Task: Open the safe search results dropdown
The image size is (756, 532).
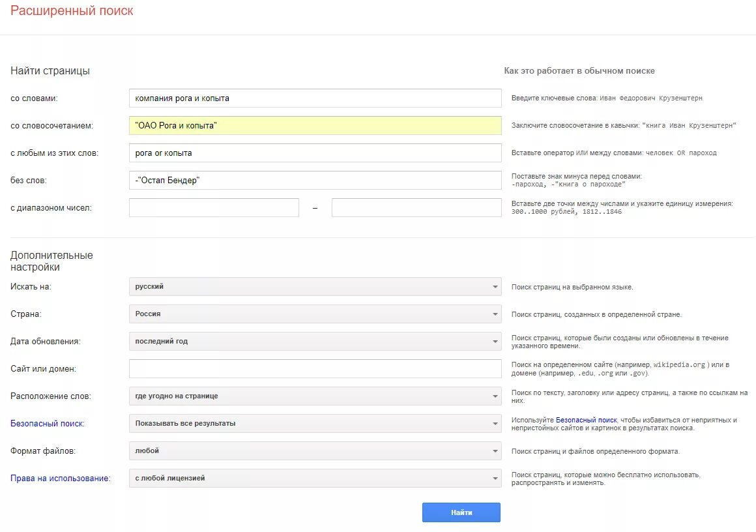Action: 315,424
